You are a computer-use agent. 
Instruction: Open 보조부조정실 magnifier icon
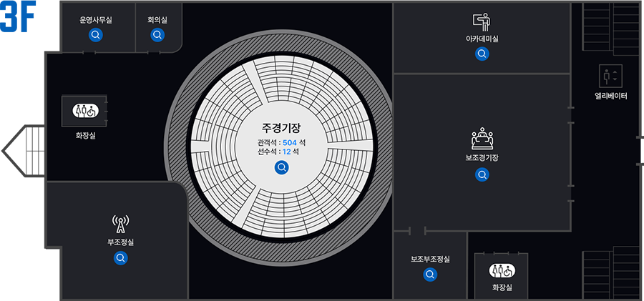coord(430,275)
